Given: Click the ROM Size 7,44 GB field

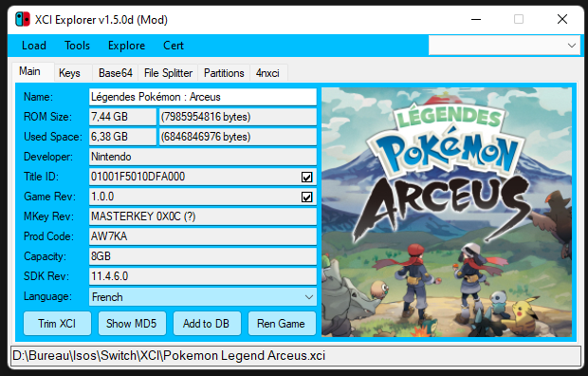Looking at the screenshot, I should [122, 117].
